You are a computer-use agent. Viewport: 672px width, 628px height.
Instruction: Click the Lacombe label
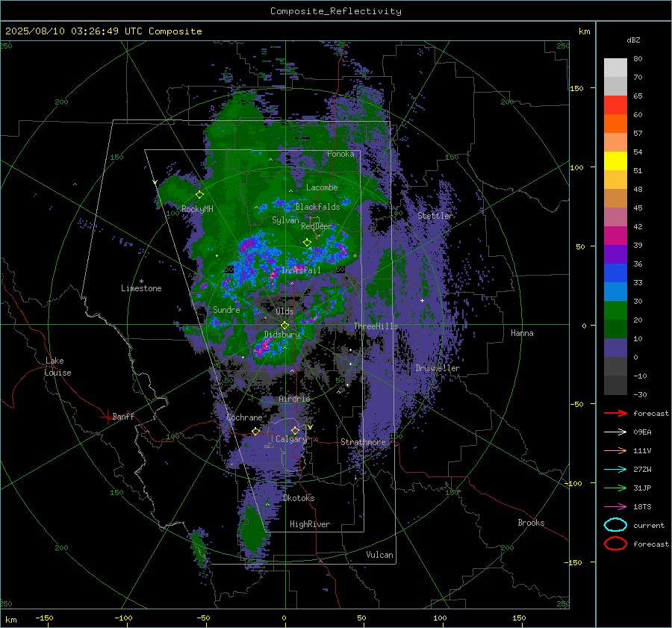coord(322,187)
